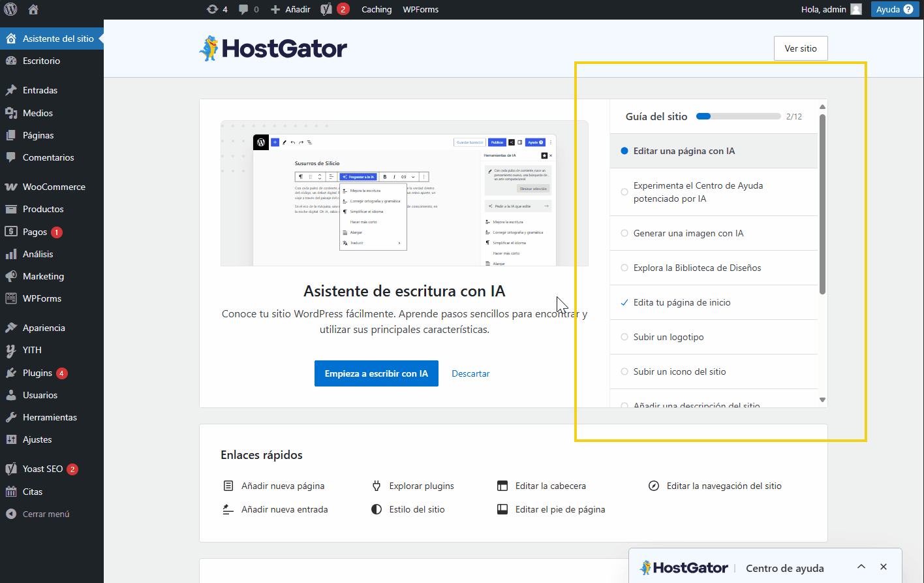Click the Plugins plug icon in sidebar
The width and height of the screenshot is (924, 583).
11,373
